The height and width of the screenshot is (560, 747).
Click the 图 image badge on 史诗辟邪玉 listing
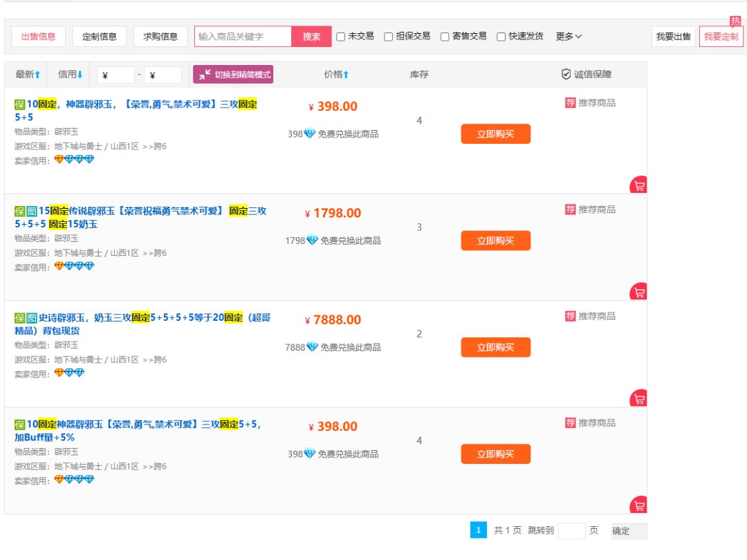click(x=32, y=318)
